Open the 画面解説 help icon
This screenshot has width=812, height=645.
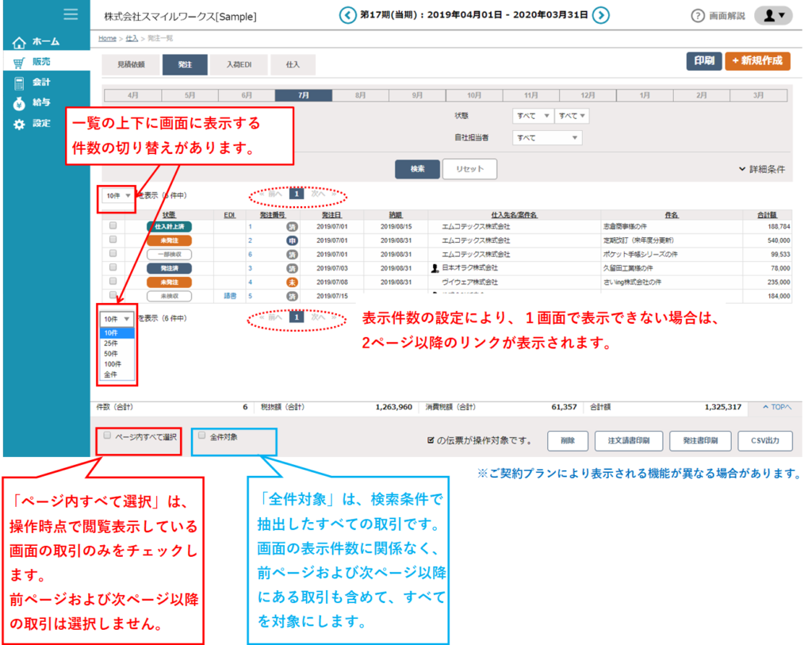(698, 16)
